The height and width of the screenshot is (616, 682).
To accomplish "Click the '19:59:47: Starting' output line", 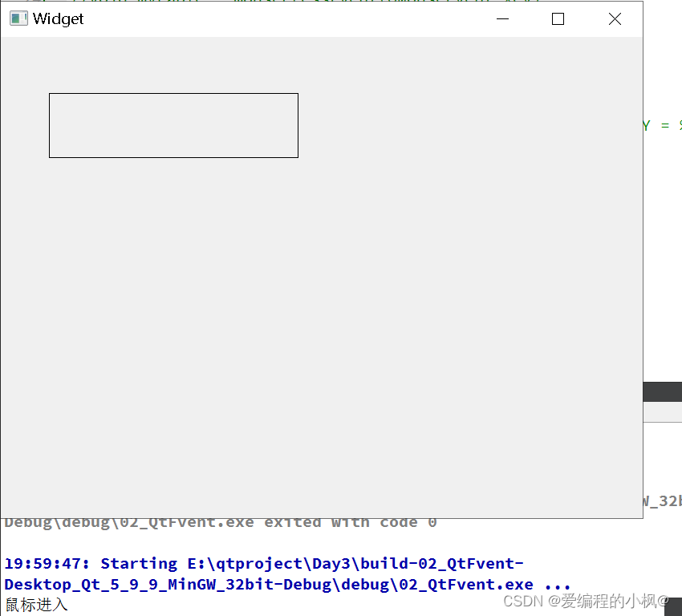I will (x=264, y=564).
